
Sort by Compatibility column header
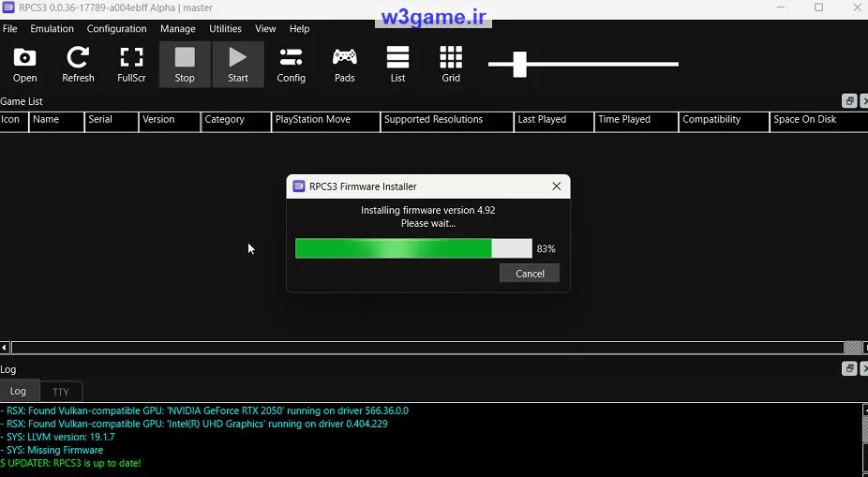tap(724, 122)
